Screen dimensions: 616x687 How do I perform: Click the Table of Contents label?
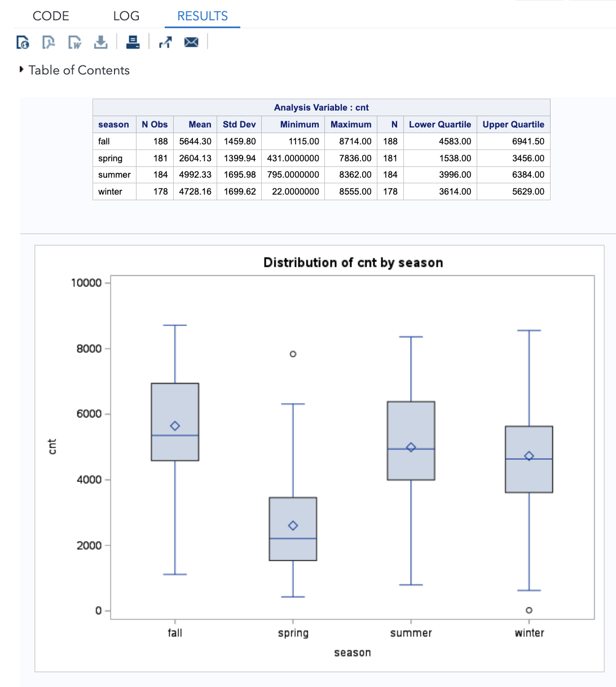point(79,70)
